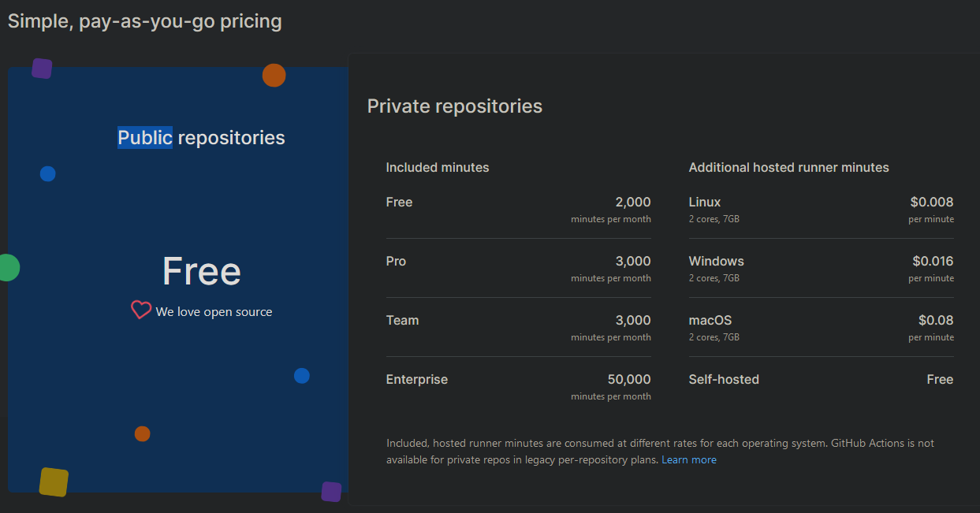Open the "Learn more" link
Viewport: 980px width, 513px height.
click(x=689, y=459)
